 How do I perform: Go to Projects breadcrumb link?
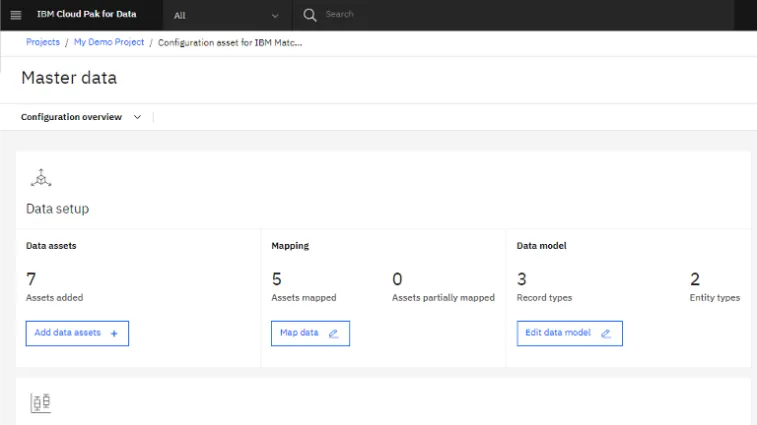click(43, 43)
